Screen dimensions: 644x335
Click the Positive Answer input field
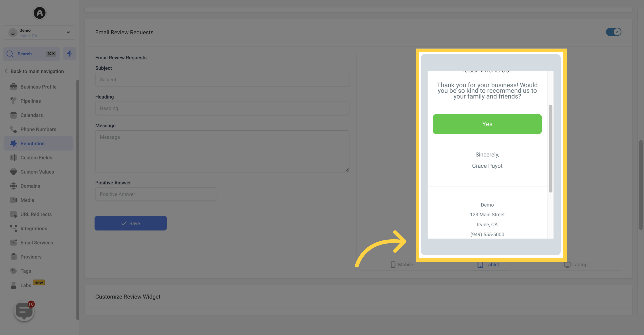coord(156,194)
